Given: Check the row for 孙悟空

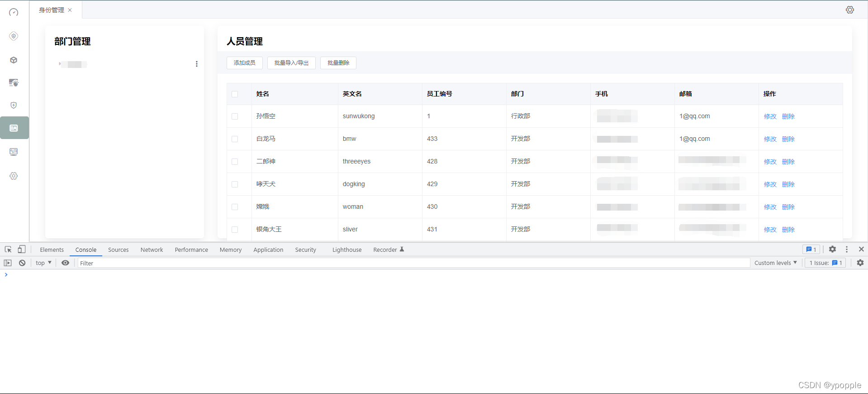Looking at the screenshot, I should [235, 116].
